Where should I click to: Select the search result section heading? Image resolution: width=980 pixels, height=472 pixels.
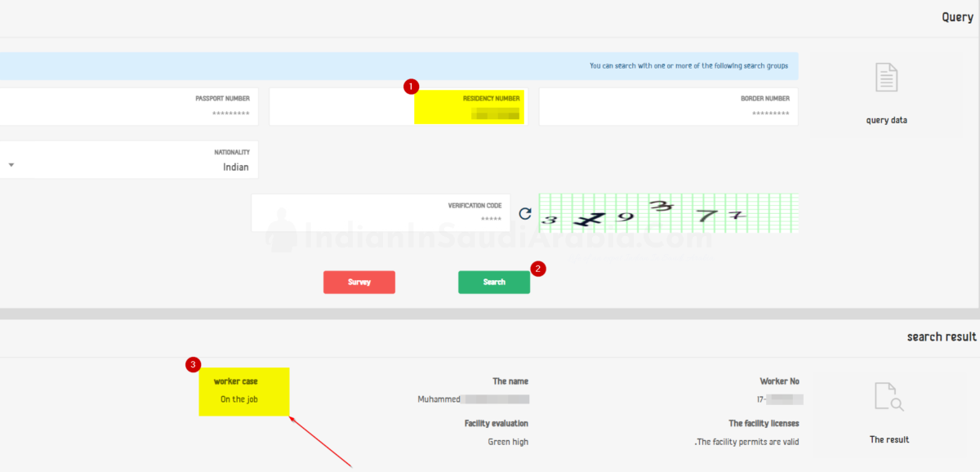pos(941,337)
